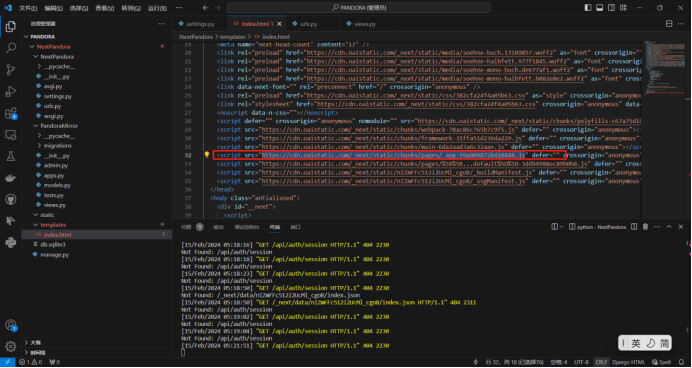Screen dimensions: 692x368
Task: Open the Explorer view in activity bar
Action: point(11,26)
